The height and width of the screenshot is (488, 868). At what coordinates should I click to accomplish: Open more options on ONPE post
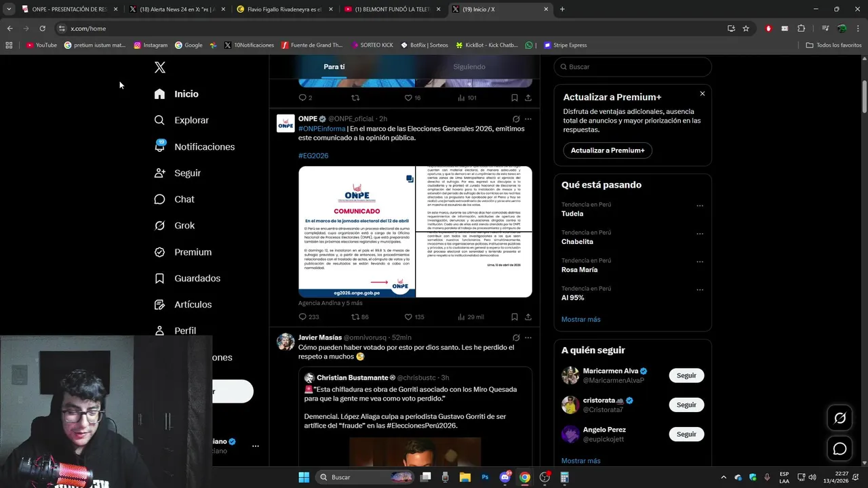528,119
